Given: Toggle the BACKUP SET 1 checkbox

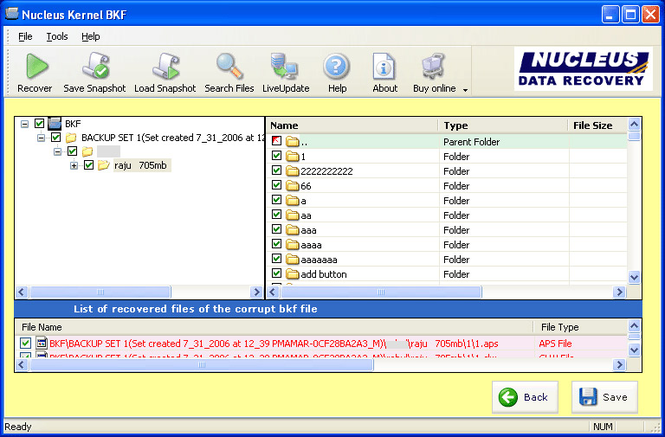Looking at the screenshot, I should 56,137.
